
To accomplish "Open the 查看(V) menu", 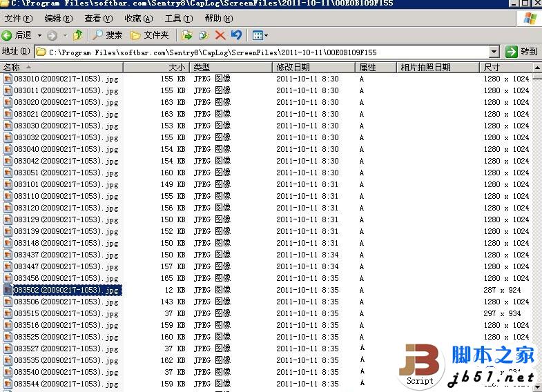I will click(x=99, y=19).
